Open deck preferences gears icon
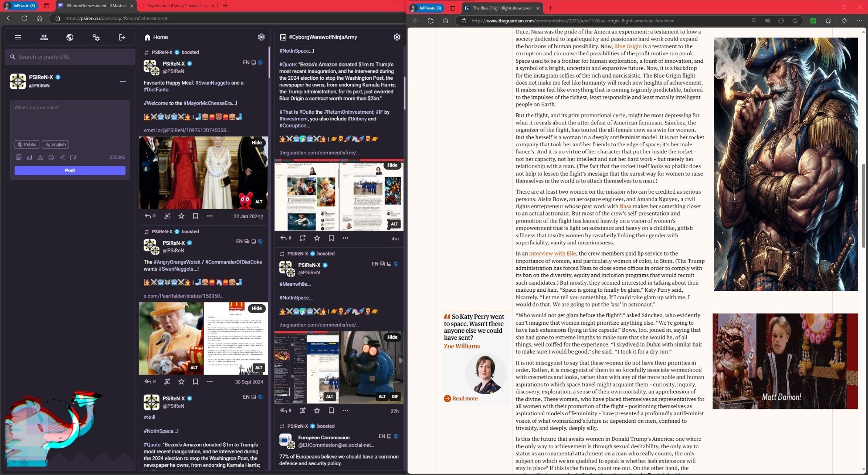The image size is (868, 475). (x=96, y=37)
